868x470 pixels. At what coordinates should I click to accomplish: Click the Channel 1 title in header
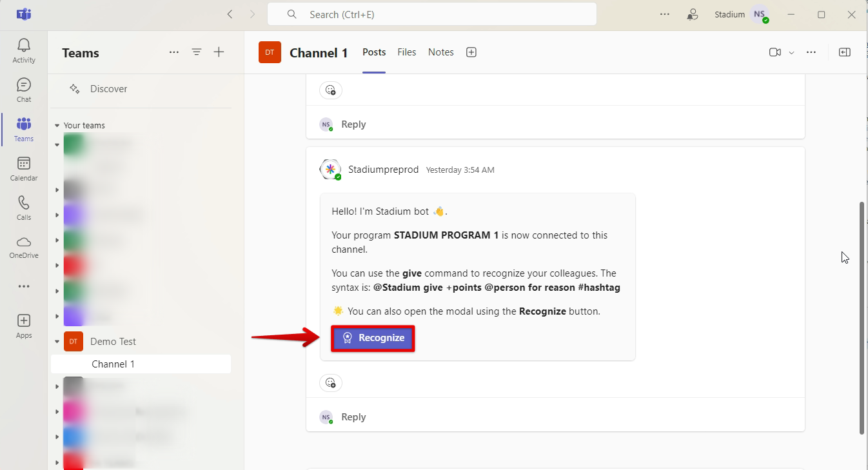coord(319,53)
